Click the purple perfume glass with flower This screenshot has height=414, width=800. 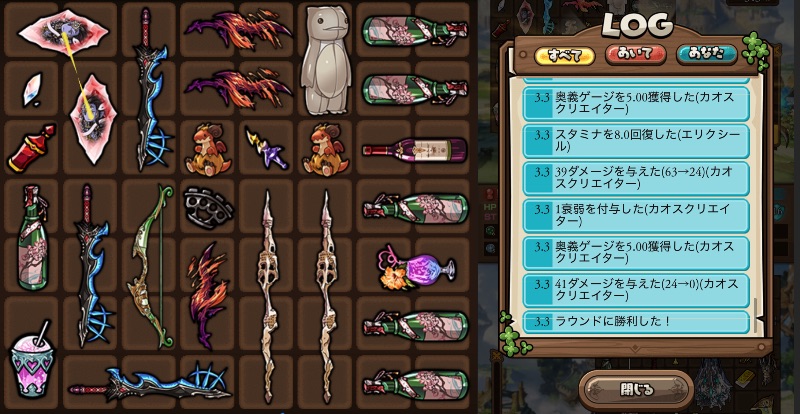415,266
